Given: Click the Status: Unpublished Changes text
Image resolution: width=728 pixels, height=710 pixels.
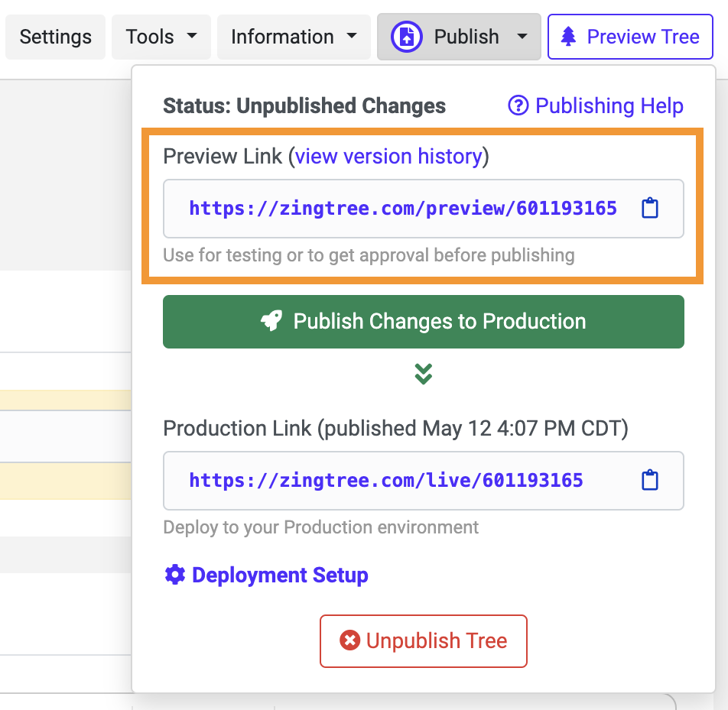Looking at the screenshot, I should coord(304,105).
